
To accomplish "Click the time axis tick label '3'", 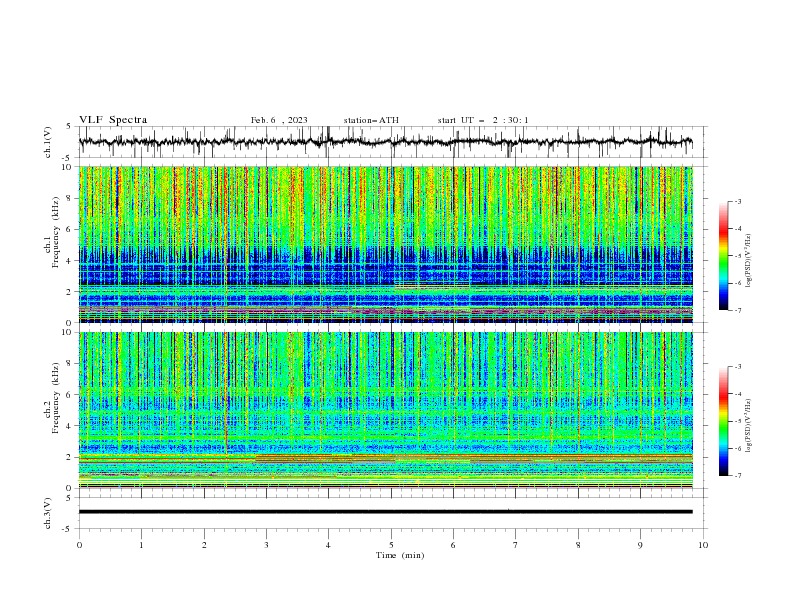I will [266, 545].
